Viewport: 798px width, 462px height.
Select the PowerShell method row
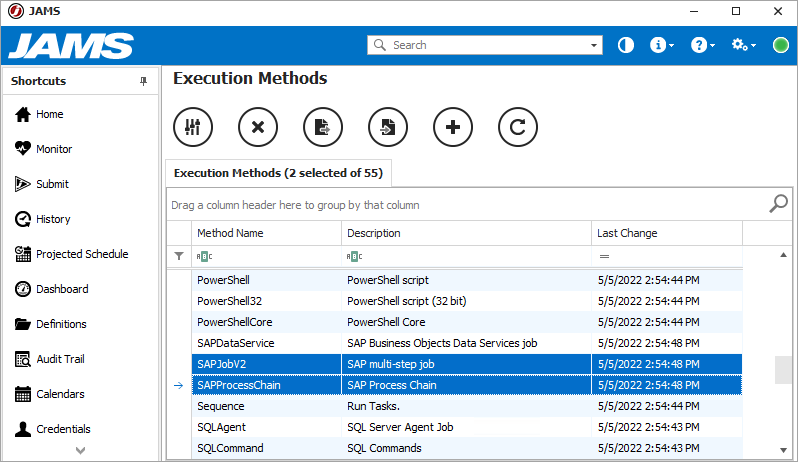(467, 280)
